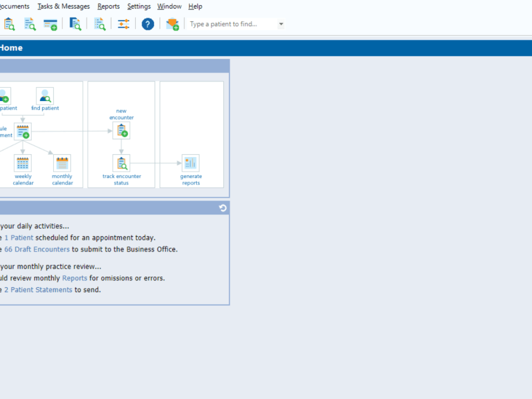The image size is (532, 399).
Task: Open the weekly calendar icon
Action: click(23, 163)
